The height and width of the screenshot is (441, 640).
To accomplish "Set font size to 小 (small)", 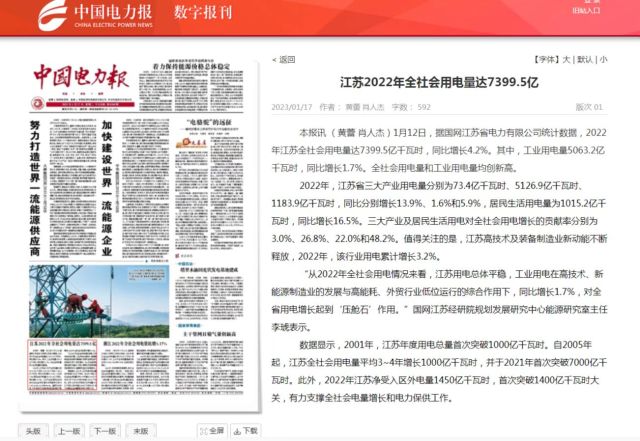I will click(602, 59).
